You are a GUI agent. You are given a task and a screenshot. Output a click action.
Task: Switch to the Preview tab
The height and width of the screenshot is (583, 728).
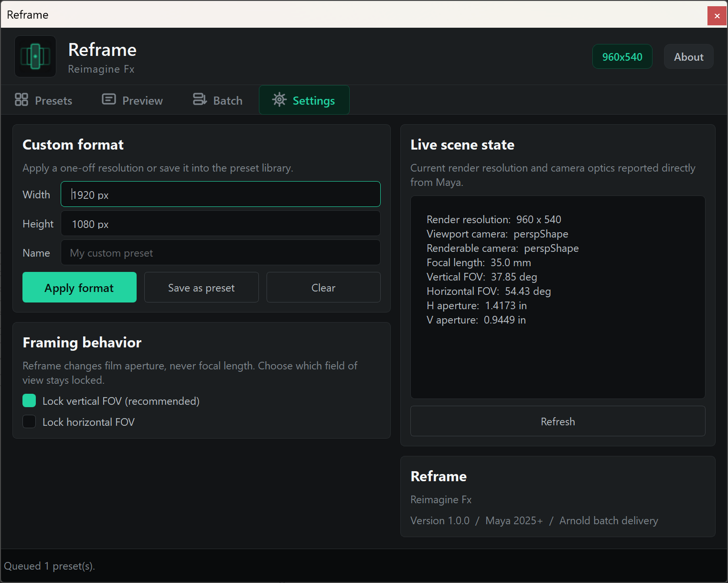tap(133, 100)
